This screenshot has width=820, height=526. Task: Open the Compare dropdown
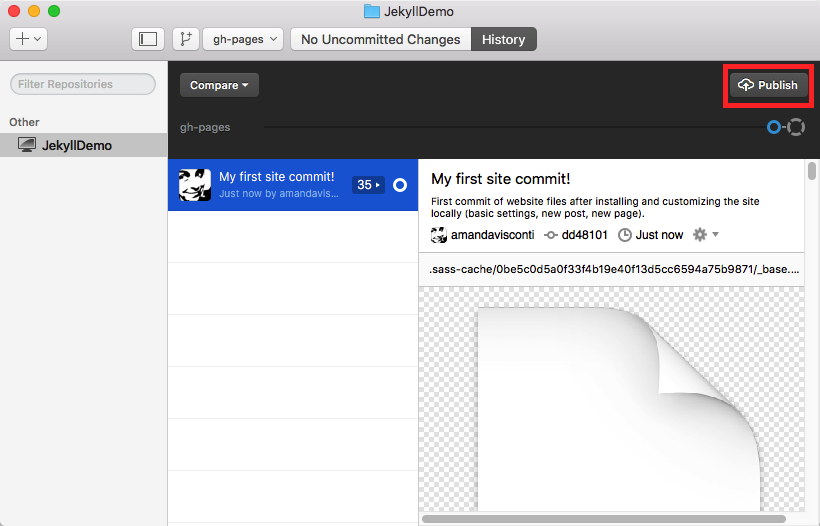(219, 85)
